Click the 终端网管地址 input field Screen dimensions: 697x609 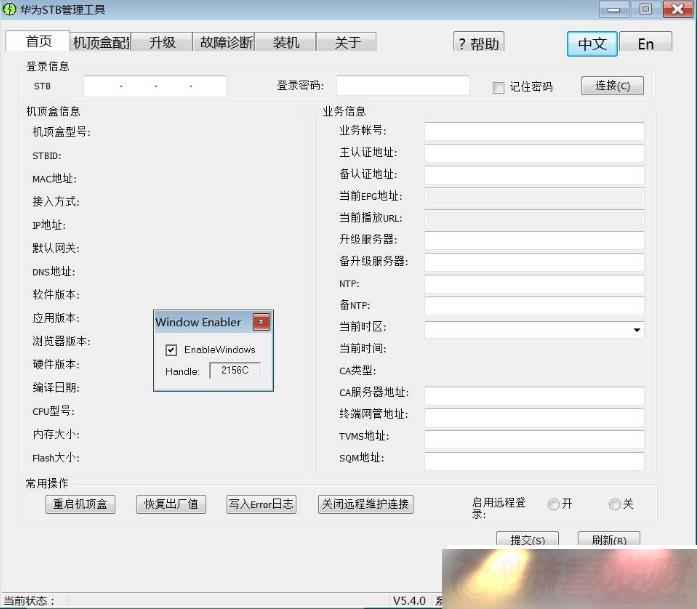click(x=534, y=417)
